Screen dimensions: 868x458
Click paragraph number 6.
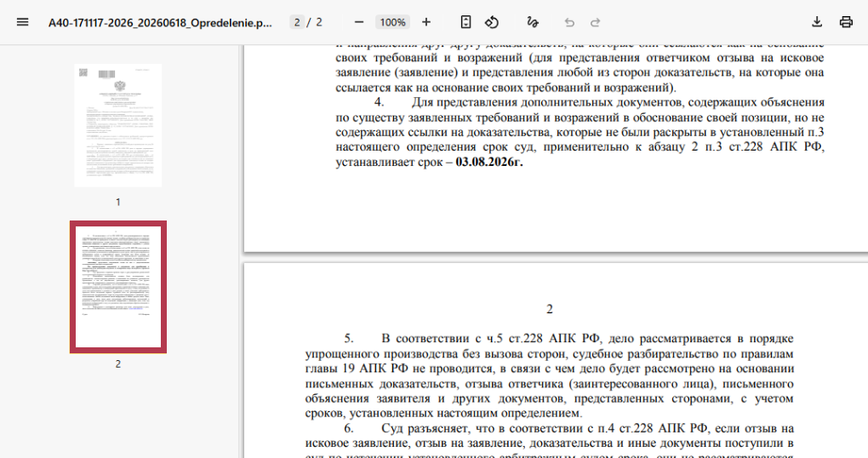point(349,429)
